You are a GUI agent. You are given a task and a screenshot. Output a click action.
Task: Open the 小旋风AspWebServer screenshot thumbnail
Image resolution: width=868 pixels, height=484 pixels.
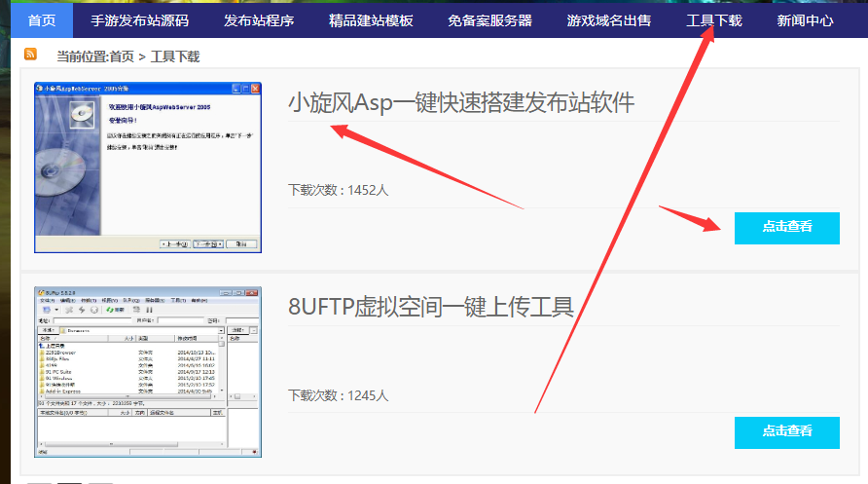pyautogui.click(x=148, y=168)
